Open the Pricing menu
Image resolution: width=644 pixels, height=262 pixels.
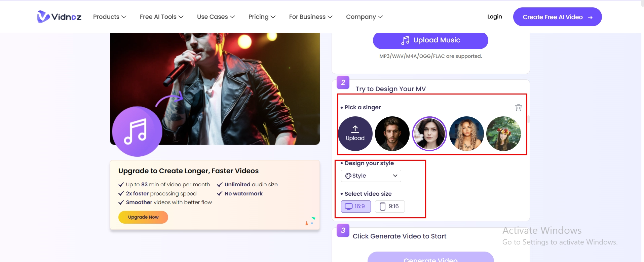[262, 17]
